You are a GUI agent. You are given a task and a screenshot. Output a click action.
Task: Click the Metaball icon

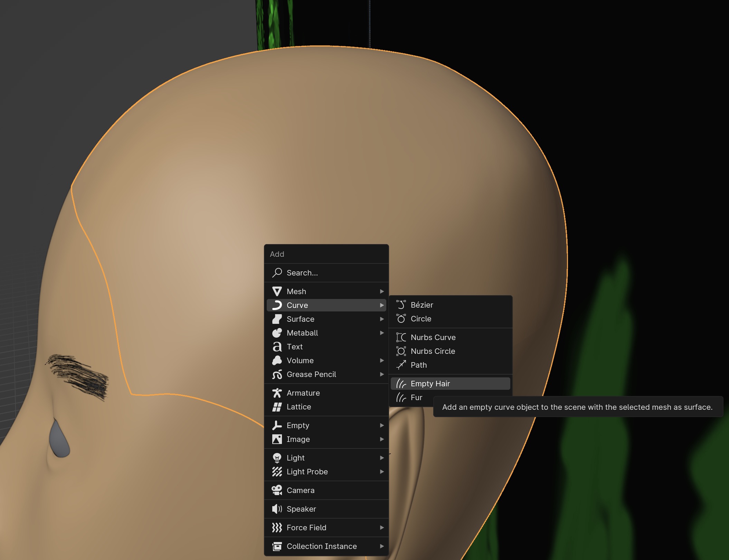point(277,333)
